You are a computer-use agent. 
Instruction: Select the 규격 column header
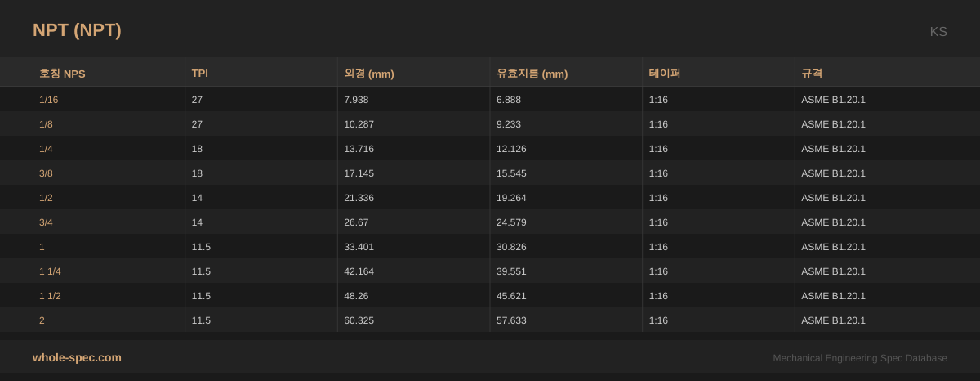812,74
